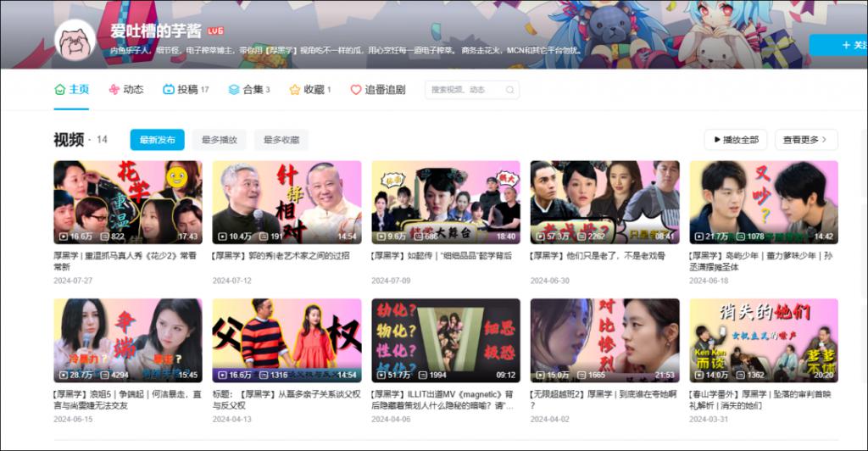Click the 28.7万 play count icon
This screenshot has width=868, height=451.
(x=64, y=375)
